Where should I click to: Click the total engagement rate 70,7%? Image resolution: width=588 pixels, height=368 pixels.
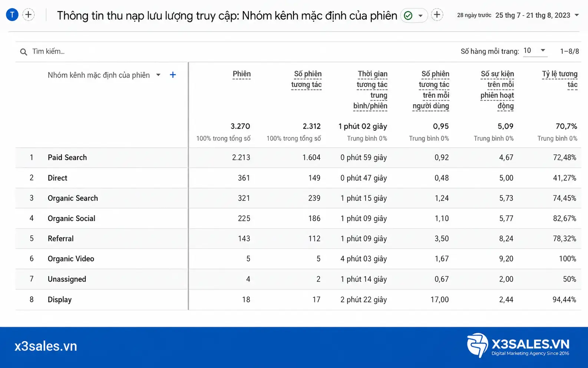(566, 126)
